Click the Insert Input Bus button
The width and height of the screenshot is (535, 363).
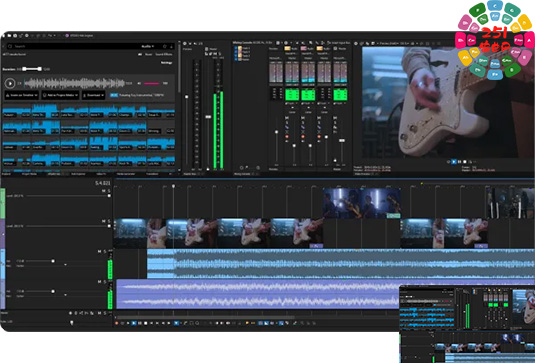tap(339, 43)
